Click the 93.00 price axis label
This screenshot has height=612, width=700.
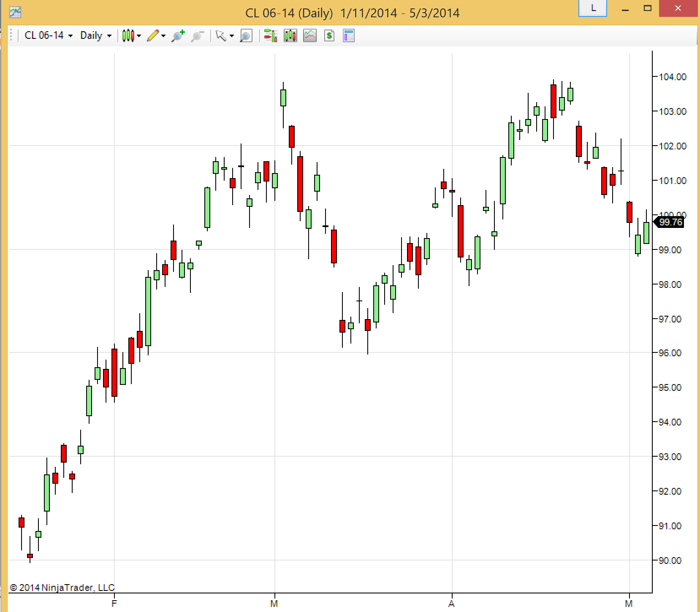[670, 457]
